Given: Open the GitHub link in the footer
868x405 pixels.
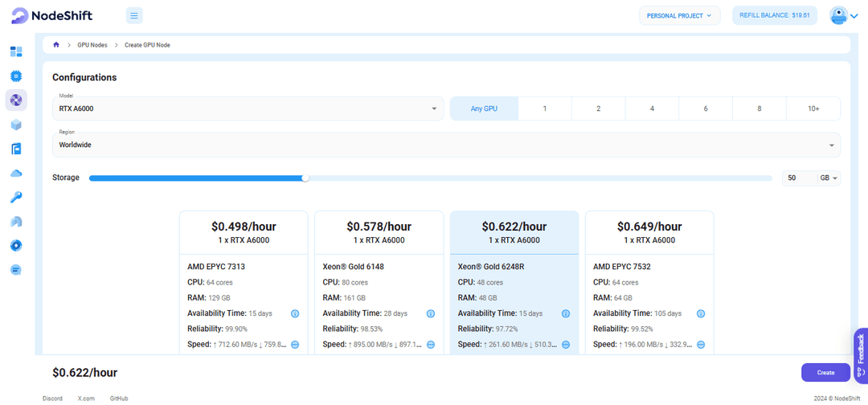Looking at the screenshot, I should 119,399.
